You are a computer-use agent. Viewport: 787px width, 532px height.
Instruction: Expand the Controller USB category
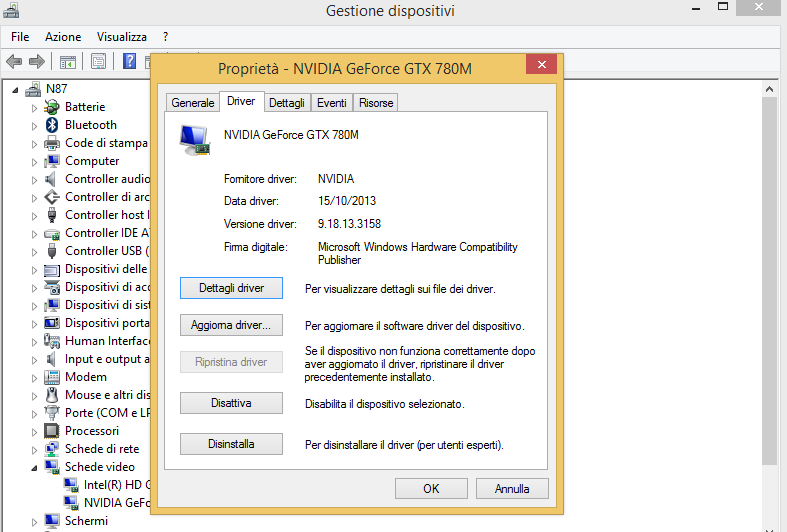point(34,251)
